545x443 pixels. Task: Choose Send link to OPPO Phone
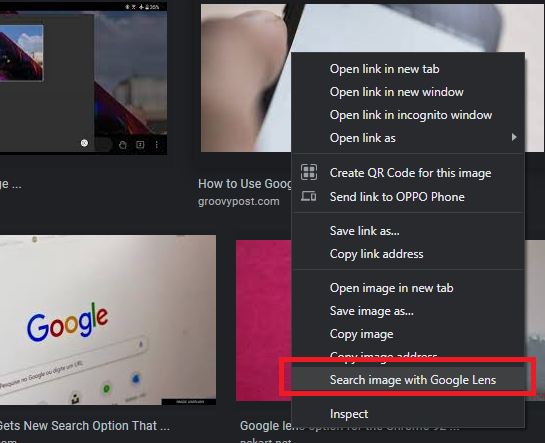[408, 197]
